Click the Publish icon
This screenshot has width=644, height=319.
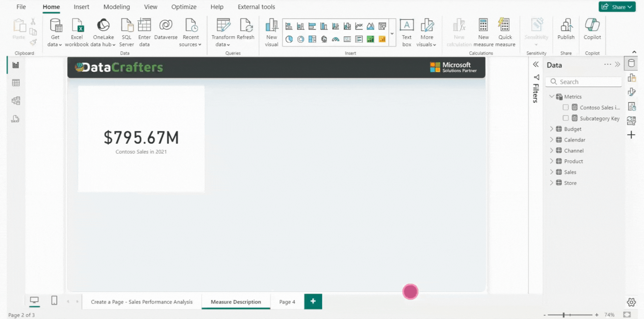[566, 26]
